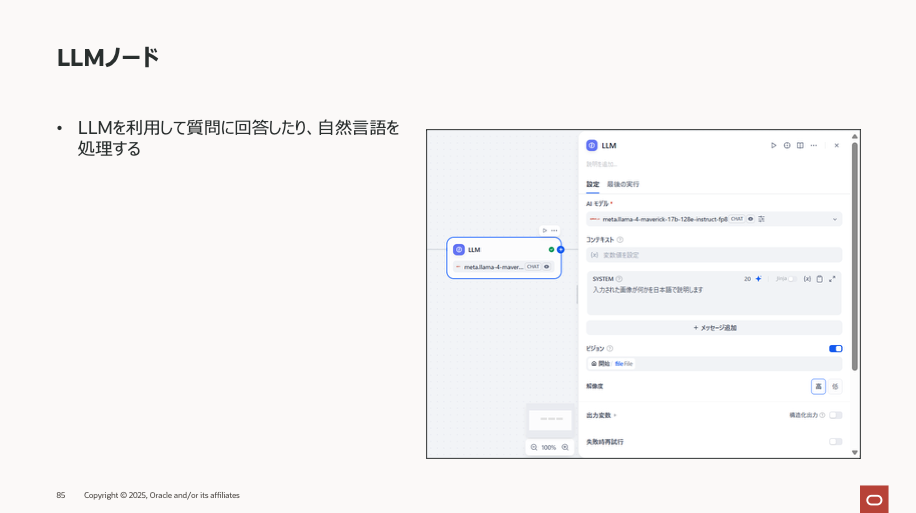Click the scrollbar down arrow
Image resolution: width=916 pixels, height=513 pixels.
[855, 452]
